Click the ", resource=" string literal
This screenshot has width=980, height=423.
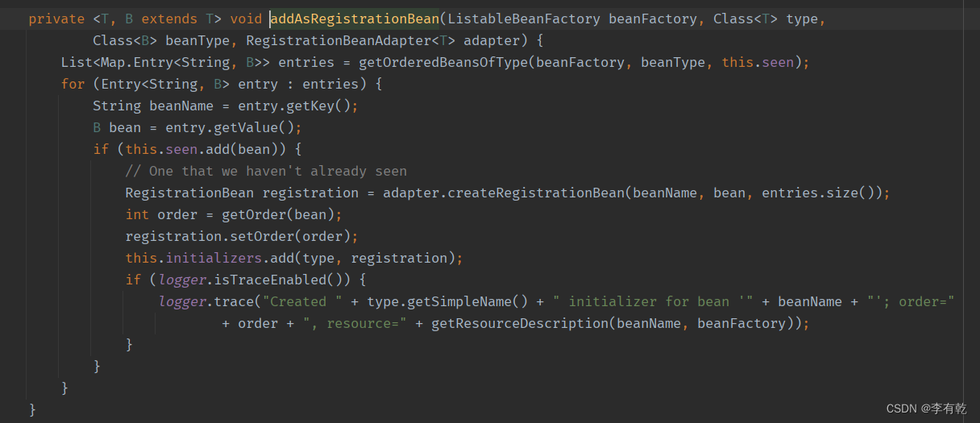[355, 323]
